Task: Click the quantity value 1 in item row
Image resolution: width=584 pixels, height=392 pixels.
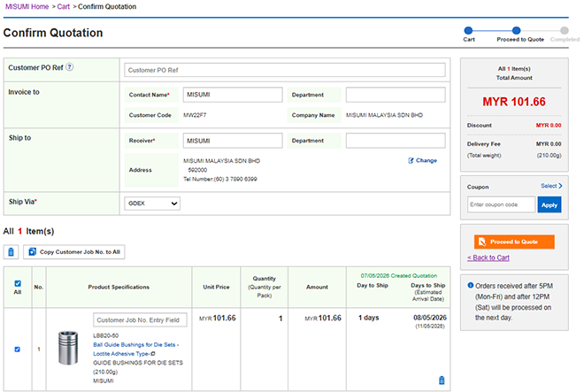Action: [x=280, y=319]
